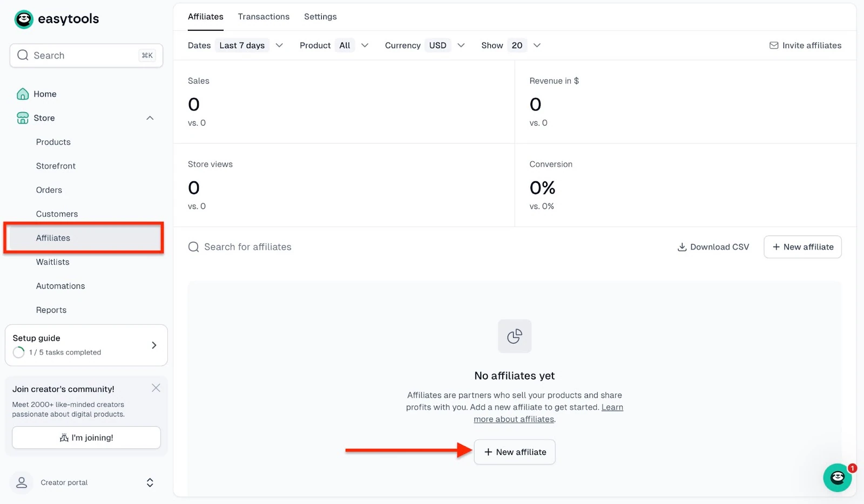Dismiss the Join creator's community card
This screenshot has width=864, height=504.
click(156, 388)
